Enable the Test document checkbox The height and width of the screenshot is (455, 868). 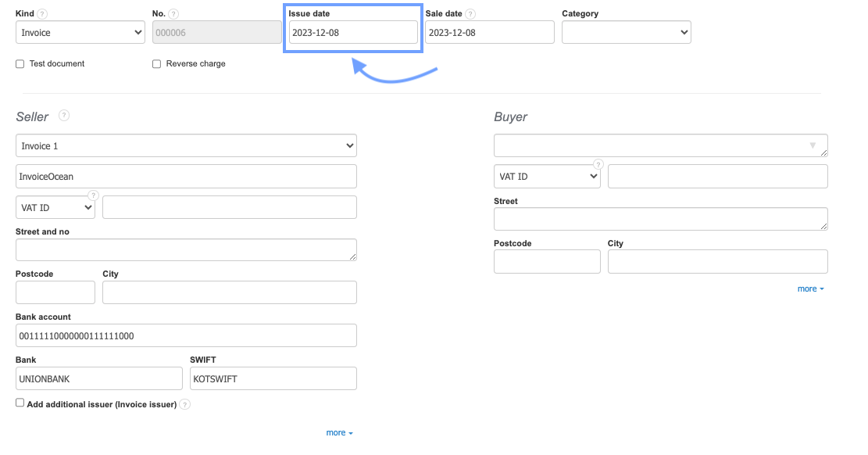pos(20,64)
